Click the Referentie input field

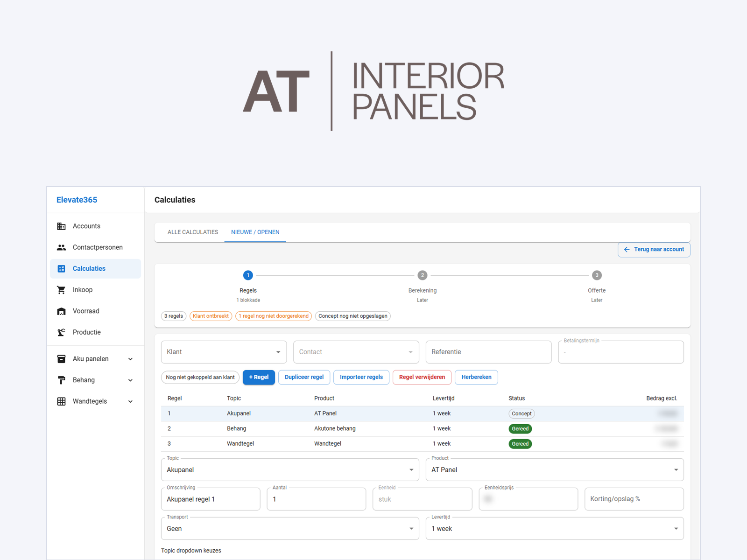pyautogui.click(x=489, y=352)
